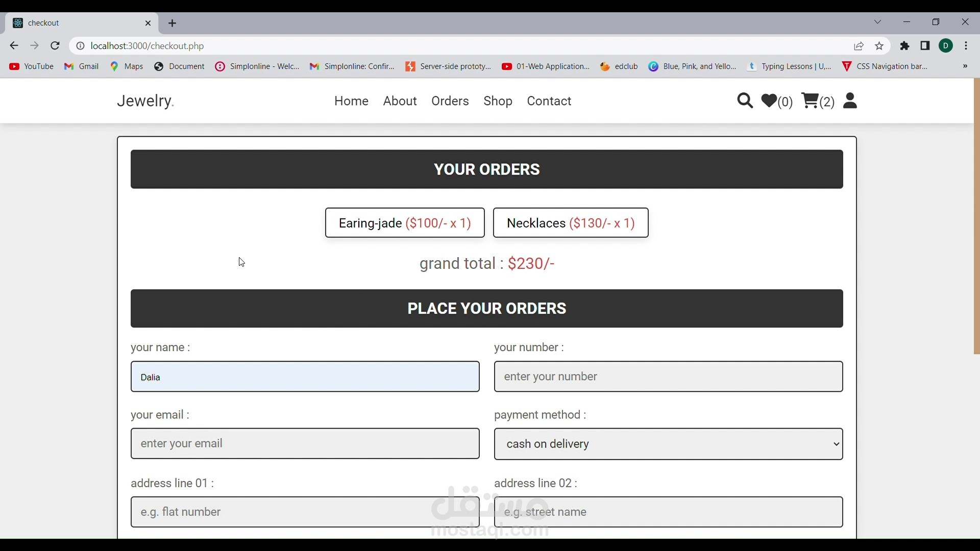Open the wishlist heart icon

769,101
